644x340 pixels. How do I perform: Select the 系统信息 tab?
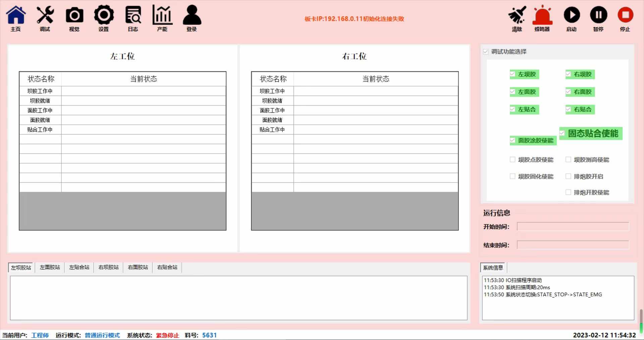(493, 268)
